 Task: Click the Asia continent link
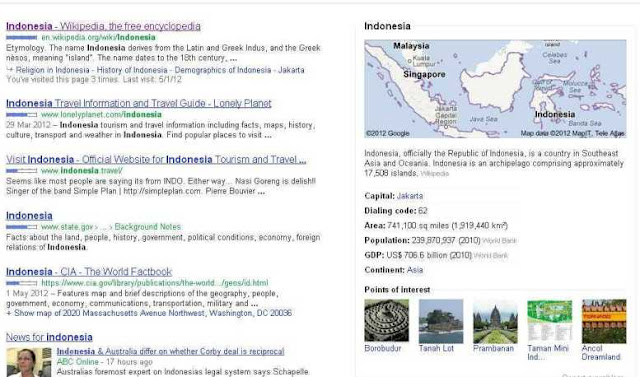415,270
